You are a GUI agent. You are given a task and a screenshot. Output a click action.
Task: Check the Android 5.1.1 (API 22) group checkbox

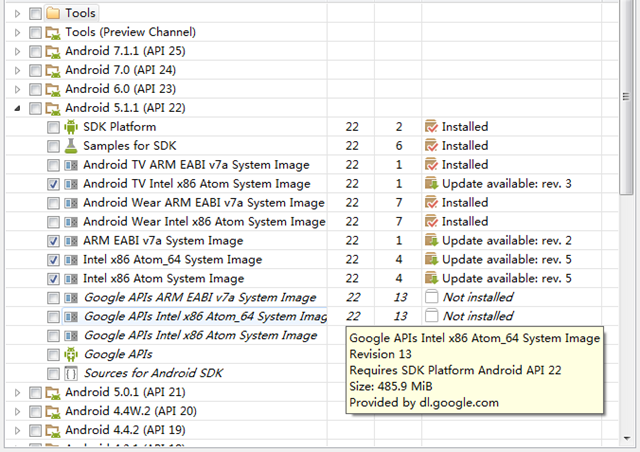click(x=36, y=109)
